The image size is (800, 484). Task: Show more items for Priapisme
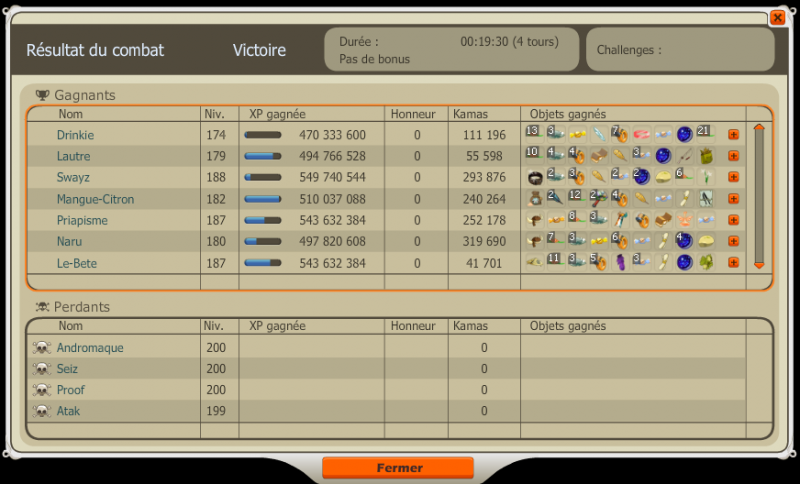coord(734,220)
